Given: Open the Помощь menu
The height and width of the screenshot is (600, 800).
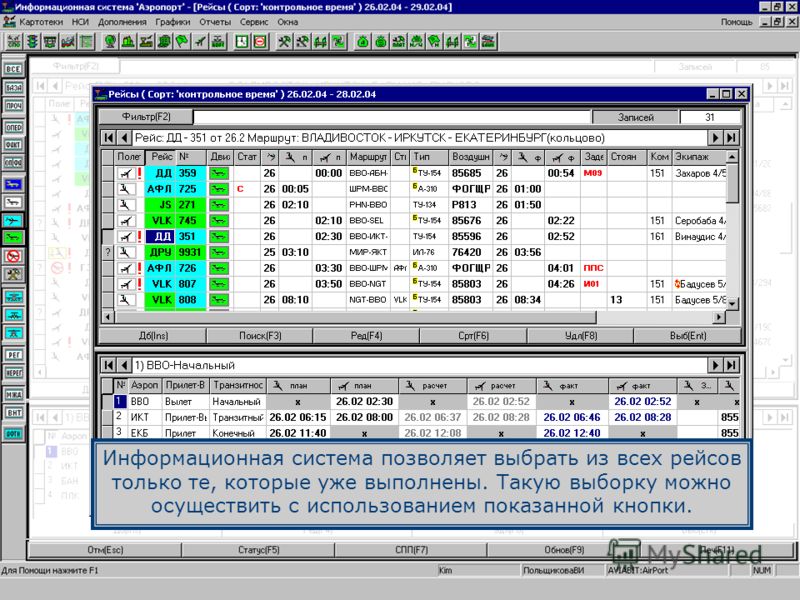Looking at the screenshot, I should point(736,22).
